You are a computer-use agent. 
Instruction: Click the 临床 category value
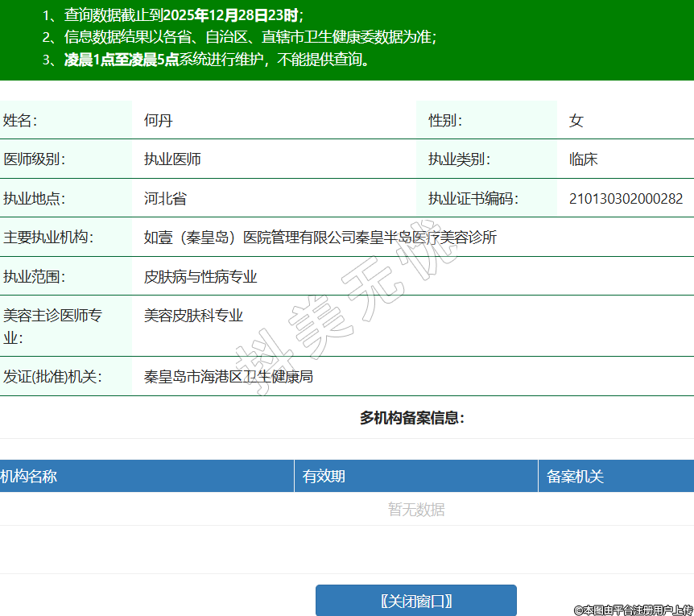coord(583,159)
